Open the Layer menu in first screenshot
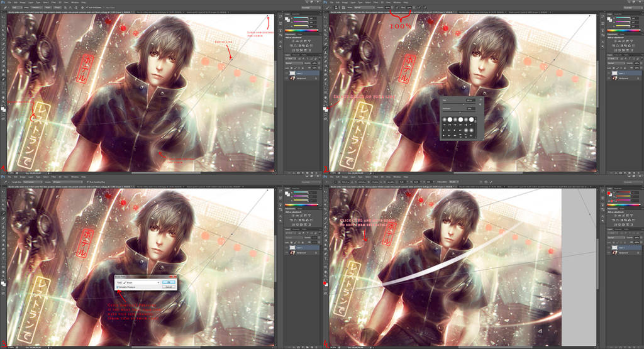Screen dimensions: 644x349 pos(31,3)
